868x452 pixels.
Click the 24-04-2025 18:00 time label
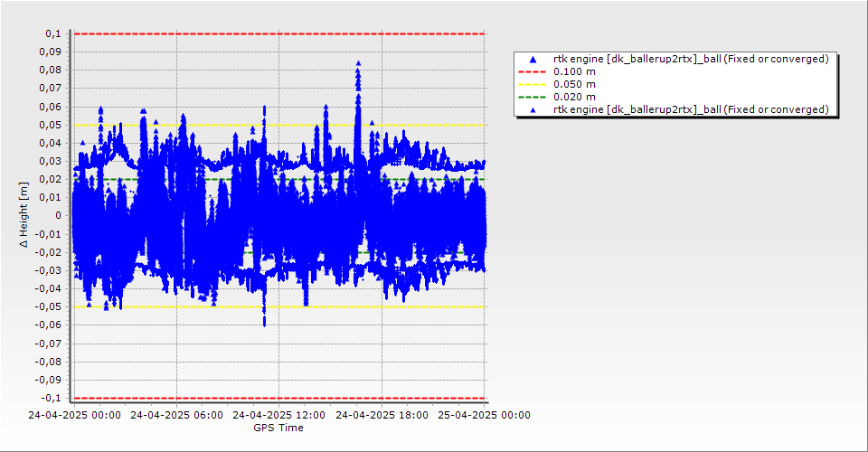[x=382, y=415]
